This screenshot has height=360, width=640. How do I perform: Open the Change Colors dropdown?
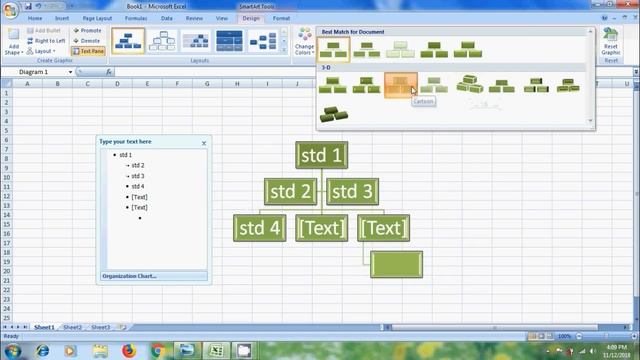pyautogui.click(x=304, y=42)
